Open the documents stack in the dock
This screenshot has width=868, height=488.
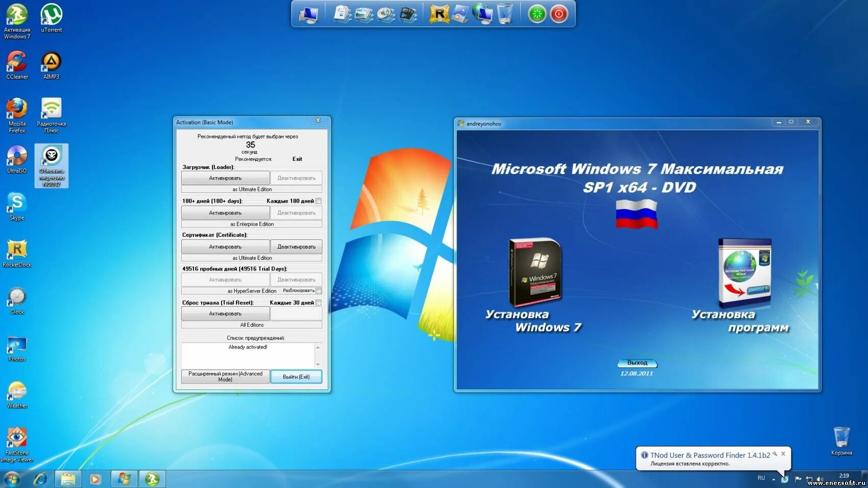[342, 14]
